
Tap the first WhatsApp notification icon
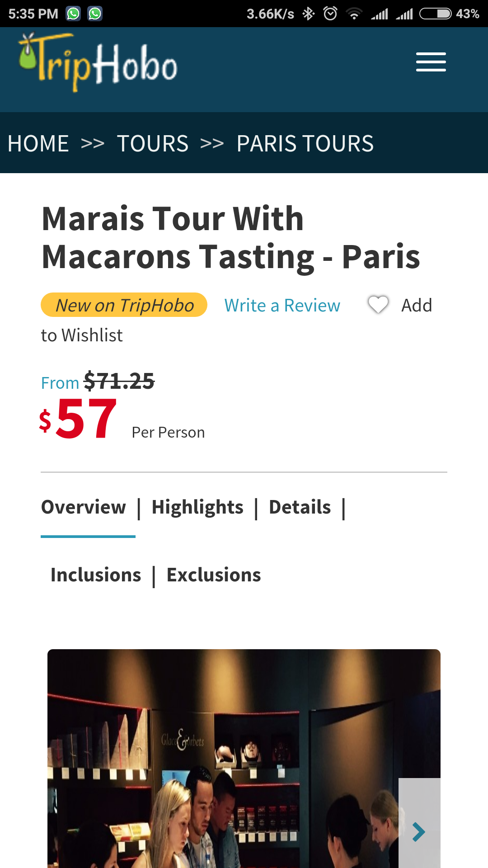coord(73,14)
